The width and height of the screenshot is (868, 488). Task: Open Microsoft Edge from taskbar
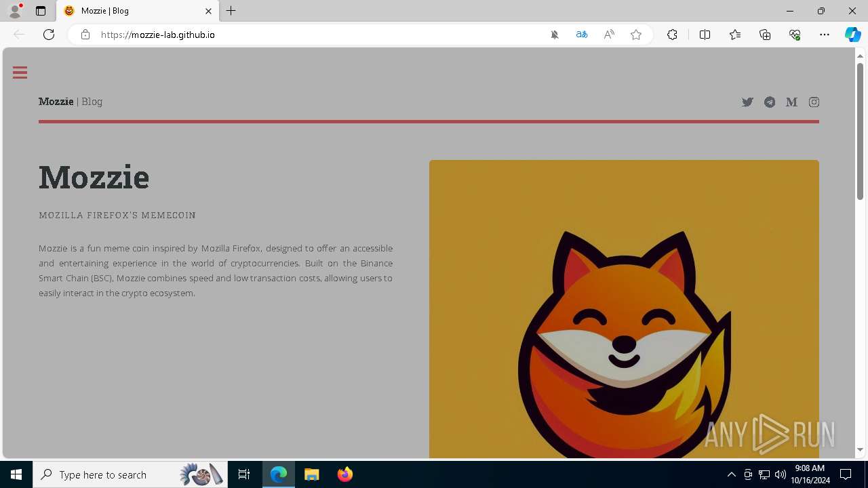pos(279,474)
